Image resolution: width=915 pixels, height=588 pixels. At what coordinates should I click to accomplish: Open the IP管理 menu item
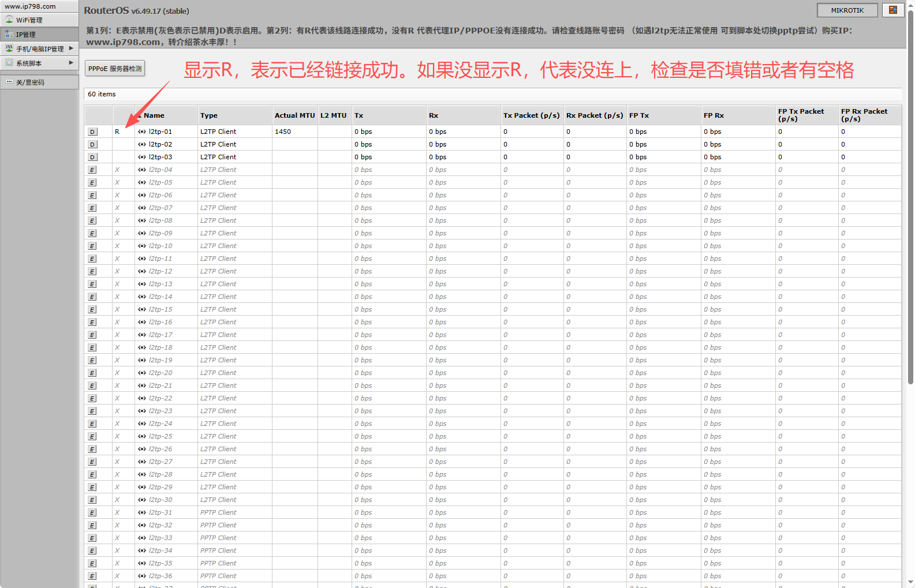click(39, 35)
